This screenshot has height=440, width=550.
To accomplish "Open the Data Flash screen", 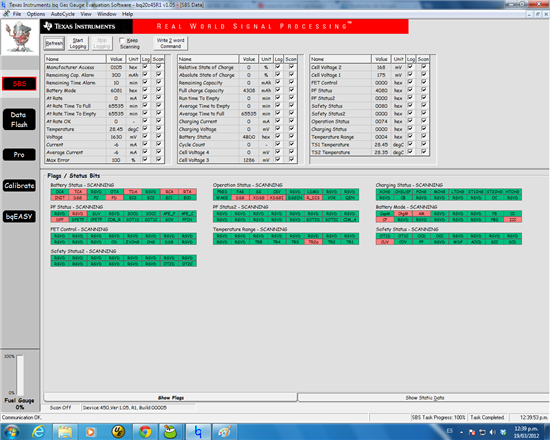I will pyautogui.click(x=19, y=120).
